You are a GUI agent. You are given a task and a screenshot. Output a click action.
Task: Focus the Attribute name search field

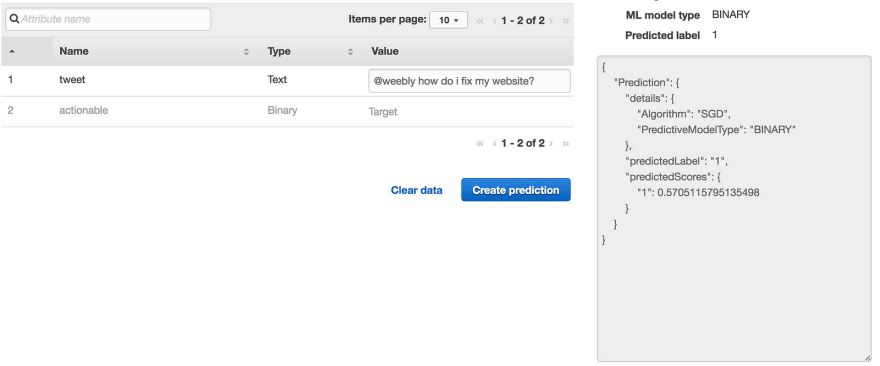108,19
